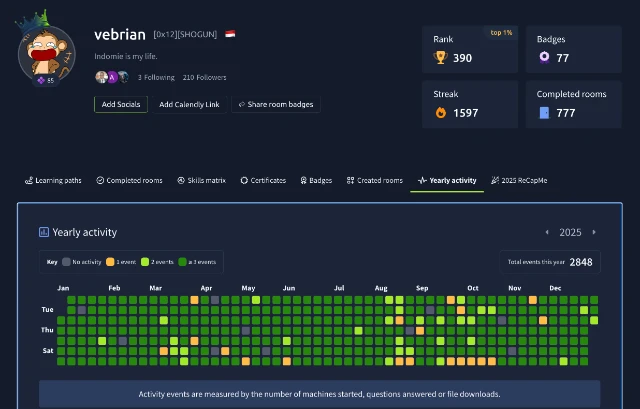Switch to the Completed rooms tab

tap(129, 181)
